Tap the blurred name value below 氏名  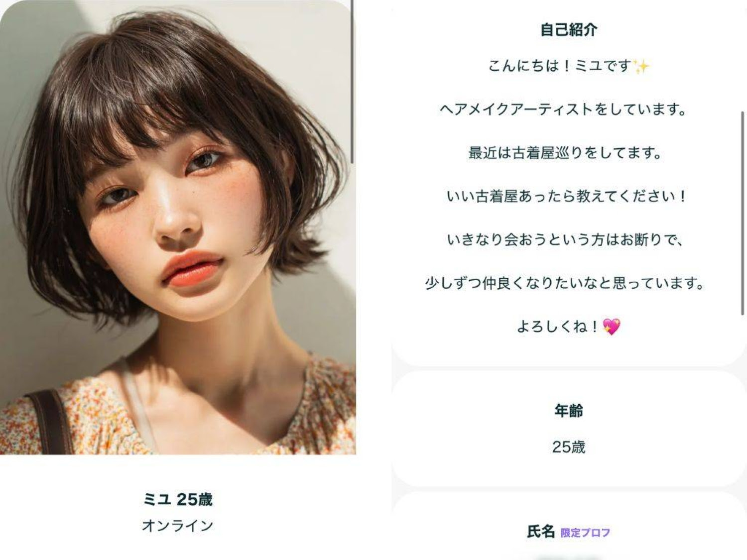[x=569, y=557]
